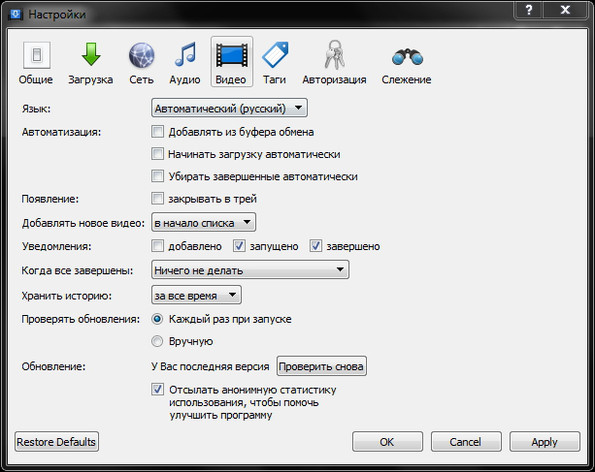Viewport: 595px width, 472px height.
Task: Click the Restore Defaults button
Action: (x=57, y=442)
